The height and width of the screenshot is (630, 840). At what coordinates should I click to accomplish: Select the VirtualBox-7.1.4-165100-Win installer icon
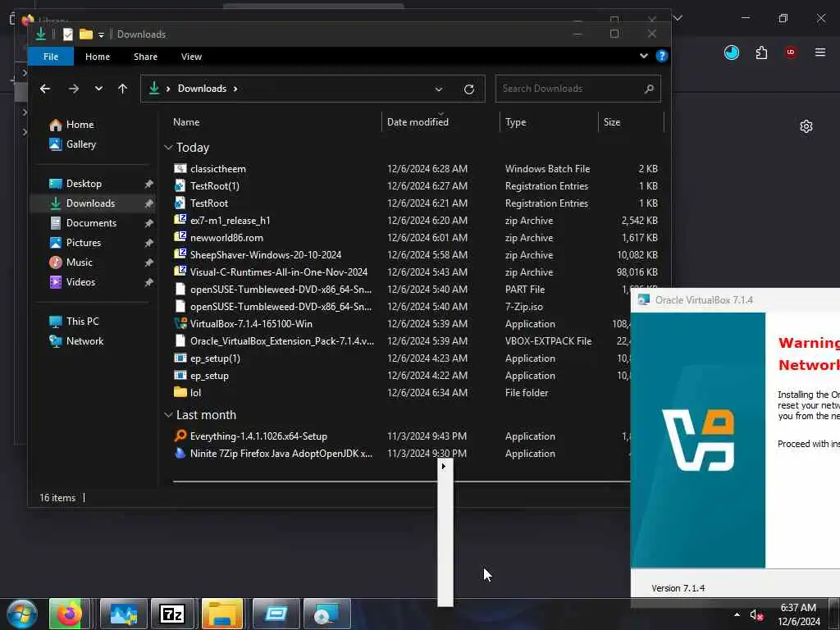pyautogui.click(x=180, y=323)
